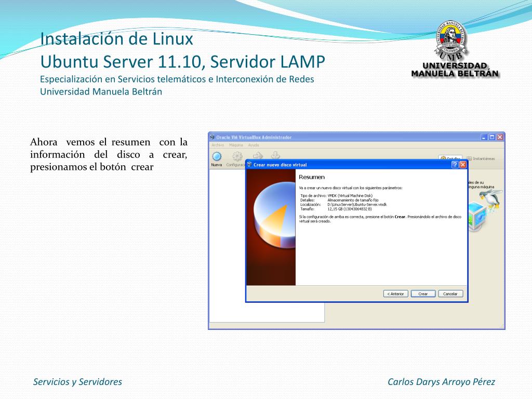Click the Crear button in the wizard
Viewport: 532px width, 399px height.
coord(423,294)
